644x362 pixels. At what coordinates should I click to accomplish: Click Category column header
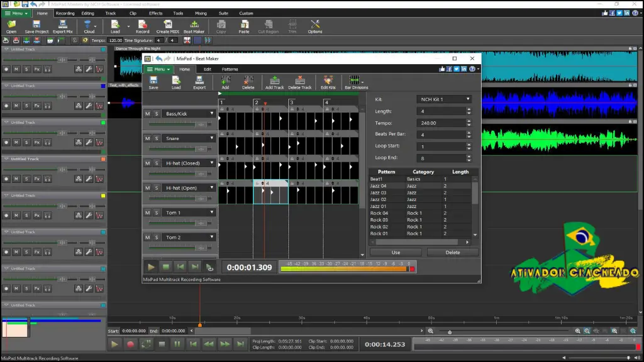(x=423, y=172)
